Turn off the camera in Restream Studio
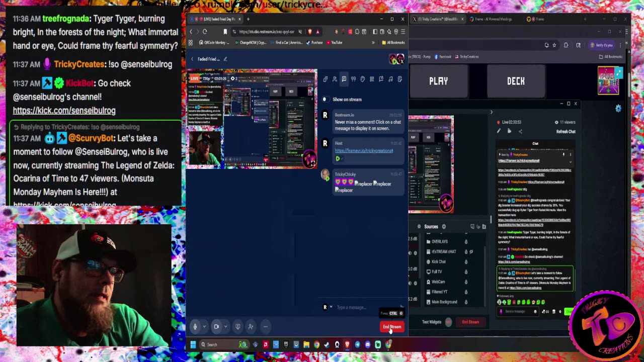644x362 pixels. pos(216,327)
